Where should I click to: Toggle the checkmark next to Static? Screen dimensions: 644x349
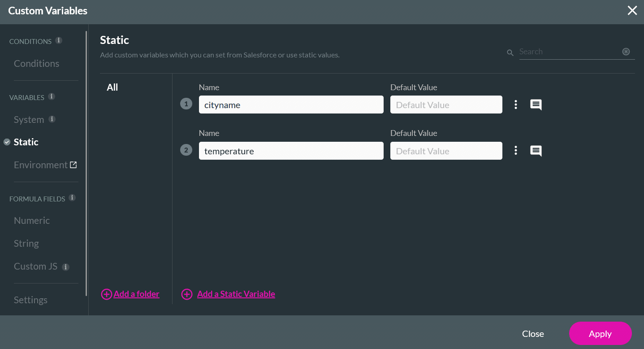coord(6,142)
